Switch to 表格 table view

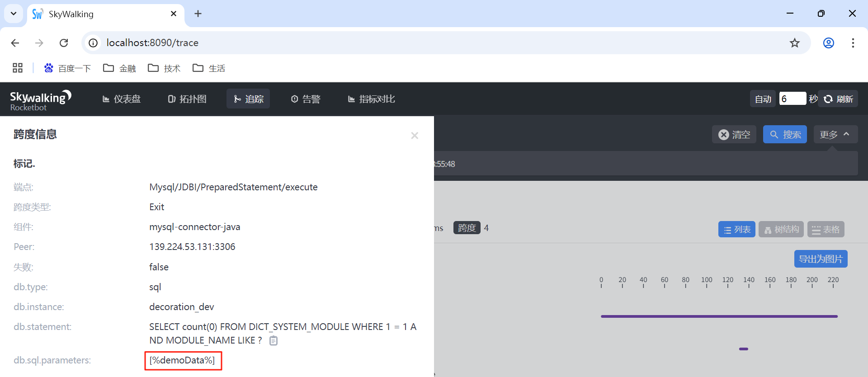click(x=826, y=229)
